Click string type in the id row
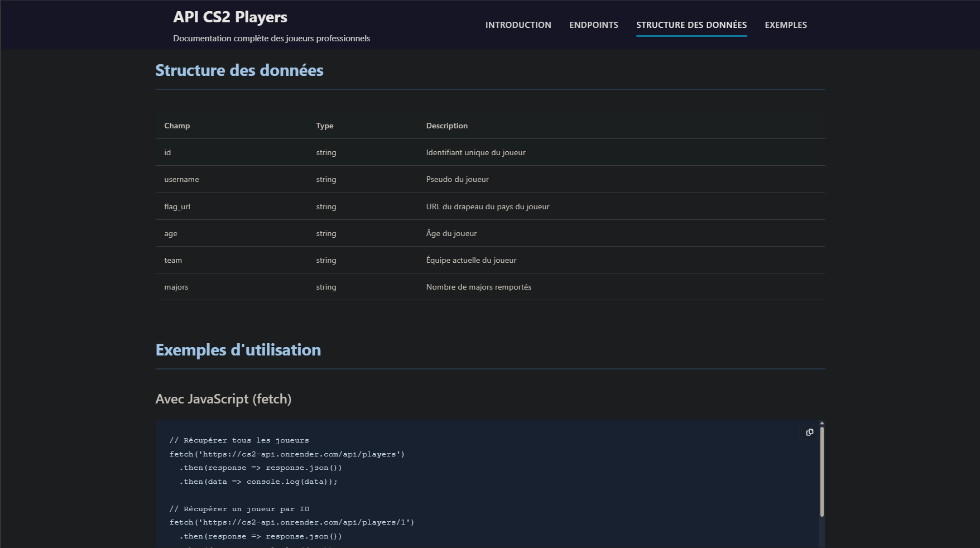The width and height of the screenshot is (980, 548). coord(326,152)
